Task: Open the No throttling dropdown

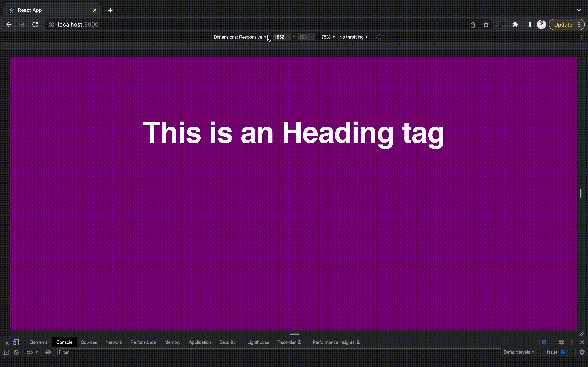Action: click(353, 37)
